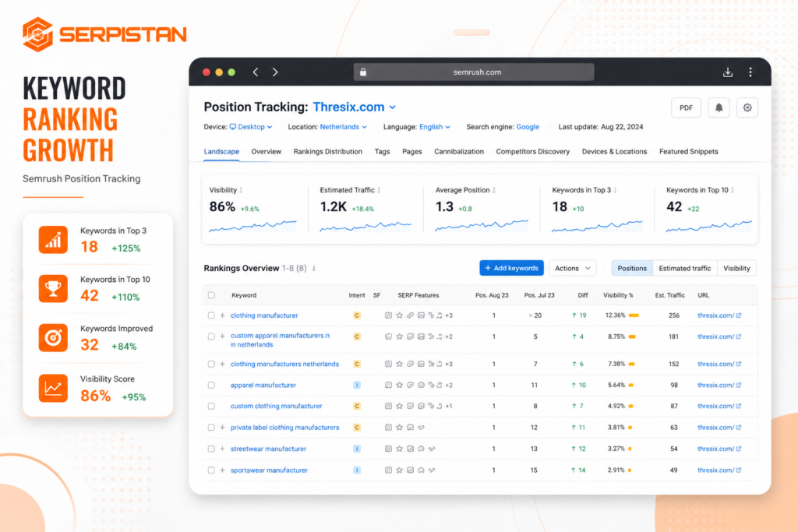Check the box for clothing manufacturers netherlands
Image resolution: width=798 pixels, height=532 pixels.
click(x=211, y=365)
